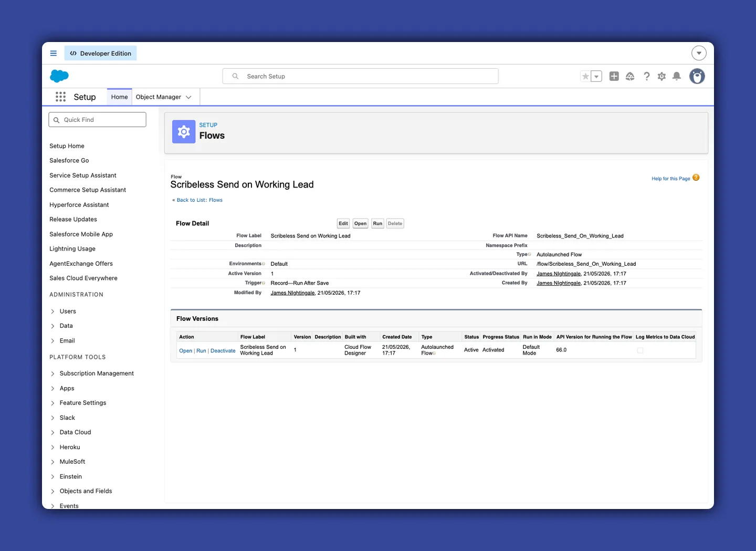Click the Type info icon in Flow Detail
The image size is (756, 551).
529,255
